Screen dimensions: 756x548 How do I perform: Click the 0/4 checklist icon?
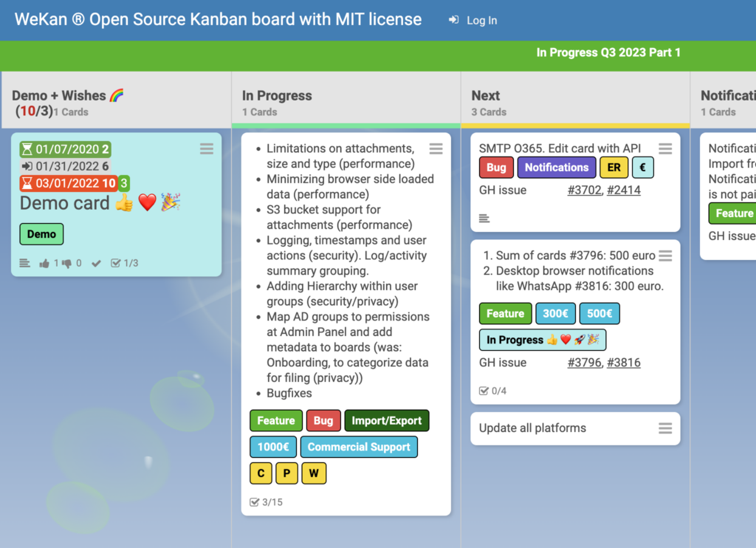click(x=484, y=391)
